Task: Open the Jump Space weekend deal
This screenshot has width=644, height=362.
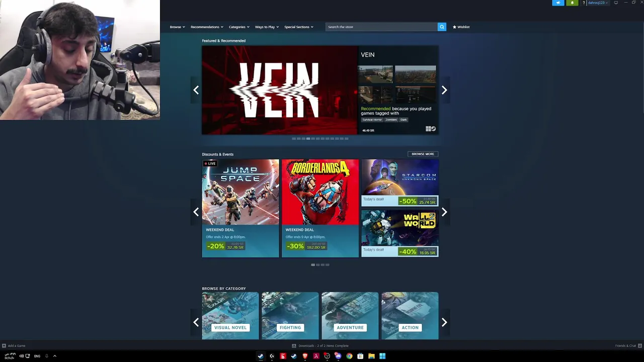Action: click(240, 208)
